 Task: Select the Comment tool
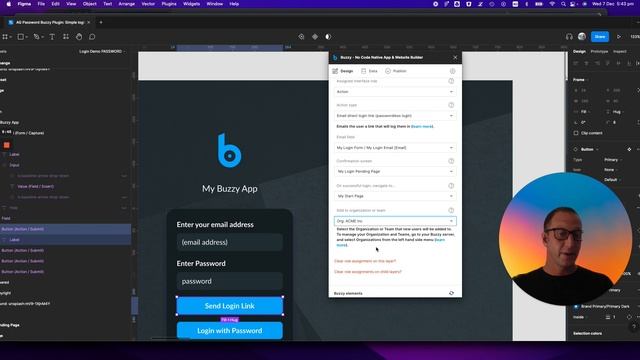(x=92, y=37)
